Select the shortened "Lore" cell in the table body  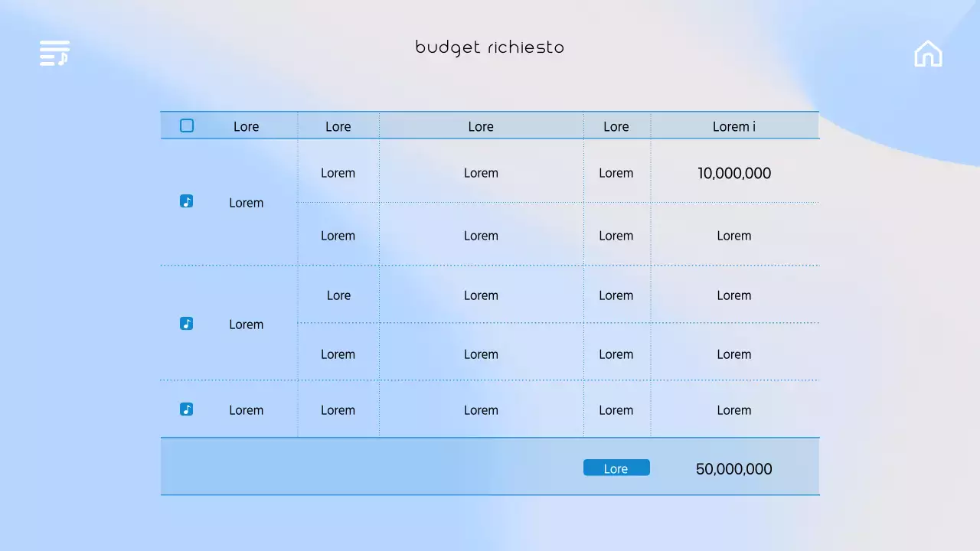[x=338, y=295]
